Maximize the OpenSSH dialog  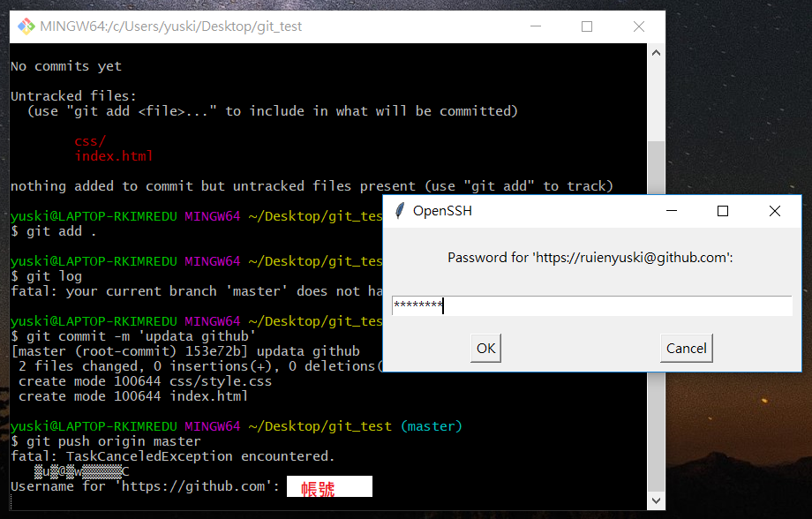723,211
